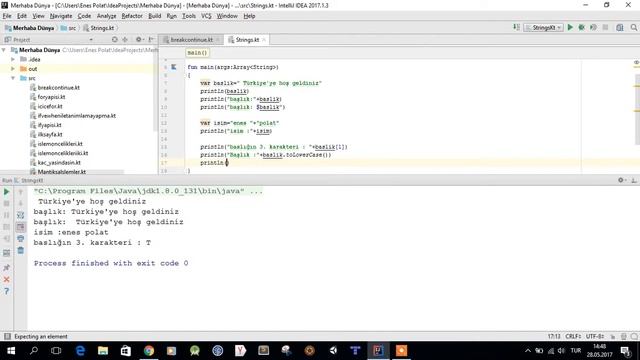Open ilksayfa.kt file
Image resolution: width=640 pixels, height=360 pixels.
click(50, 134)
